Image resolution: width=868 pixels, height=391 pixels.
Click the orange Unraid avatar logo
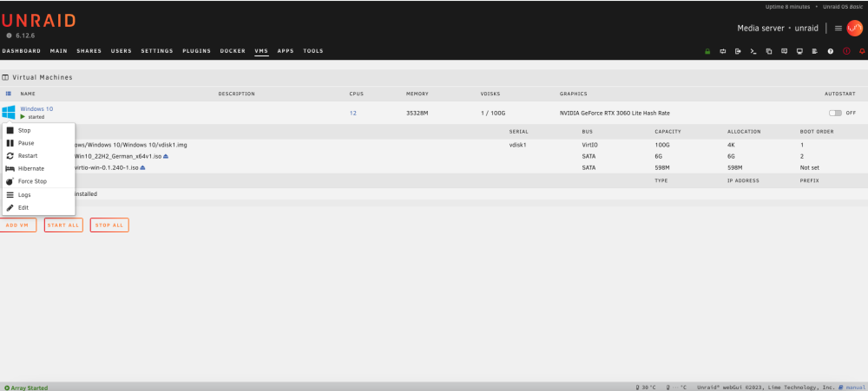click(x=855, y=29)
